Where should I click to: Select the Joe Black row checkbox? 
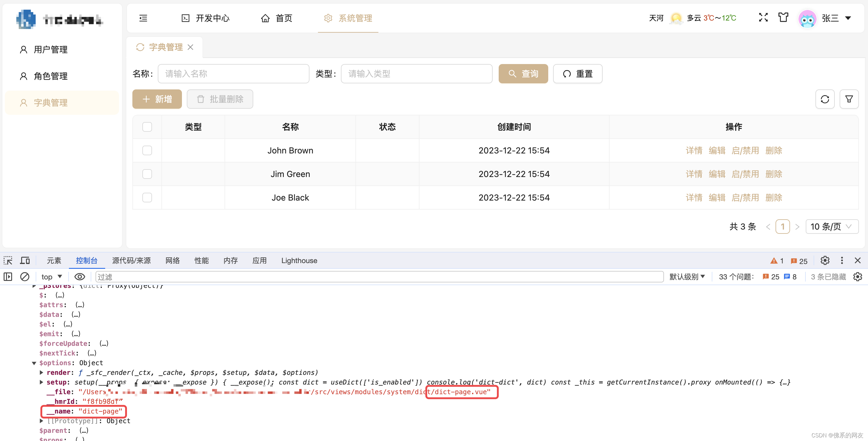[x=147, y=198]
